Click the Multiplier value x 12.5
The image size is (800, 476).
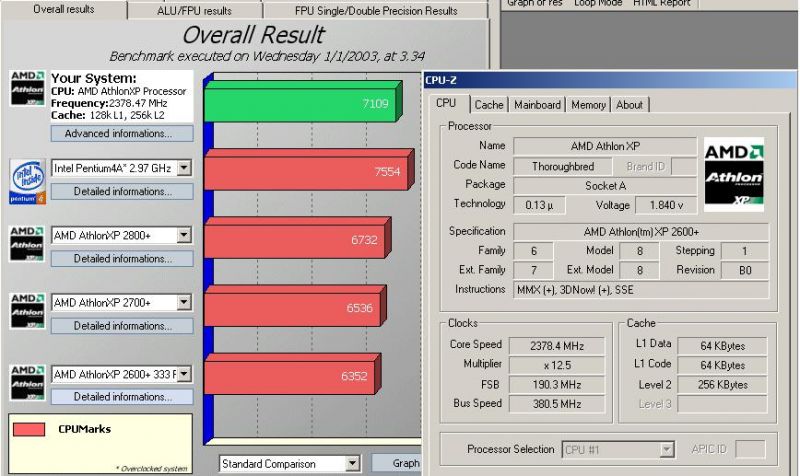point(557,365)
